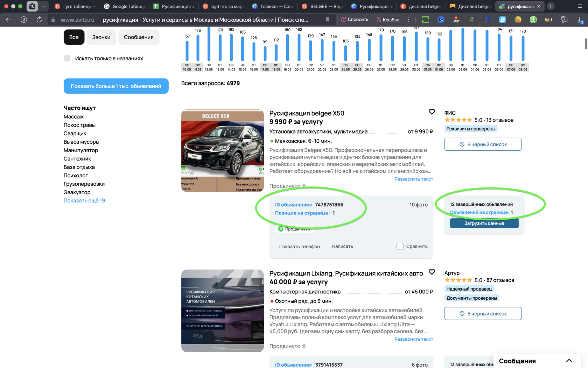Search for Массаж from frequent searches
This screenshot has width=588, height=368.
pyautogui.click(x=73, y=116)
